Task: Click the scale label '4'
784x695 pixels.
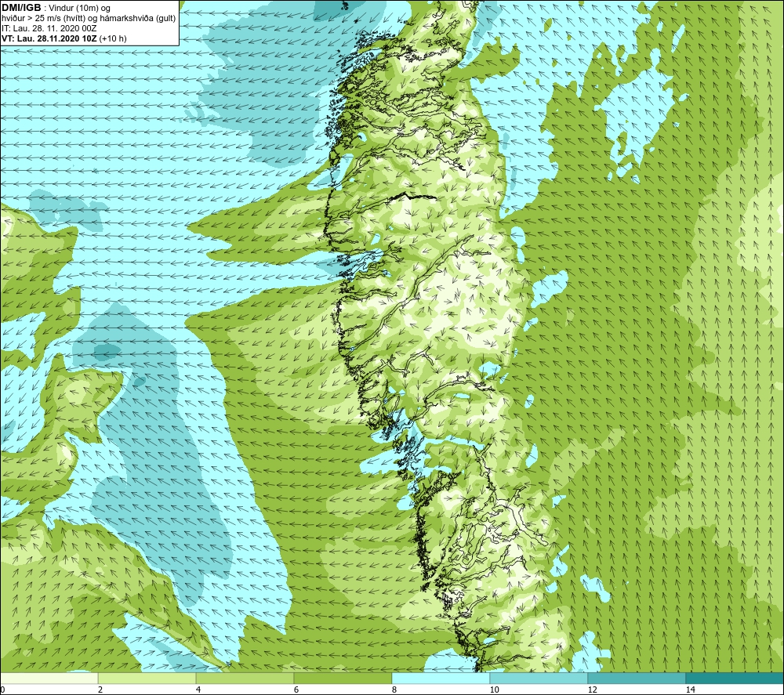Action: [198, 690]
